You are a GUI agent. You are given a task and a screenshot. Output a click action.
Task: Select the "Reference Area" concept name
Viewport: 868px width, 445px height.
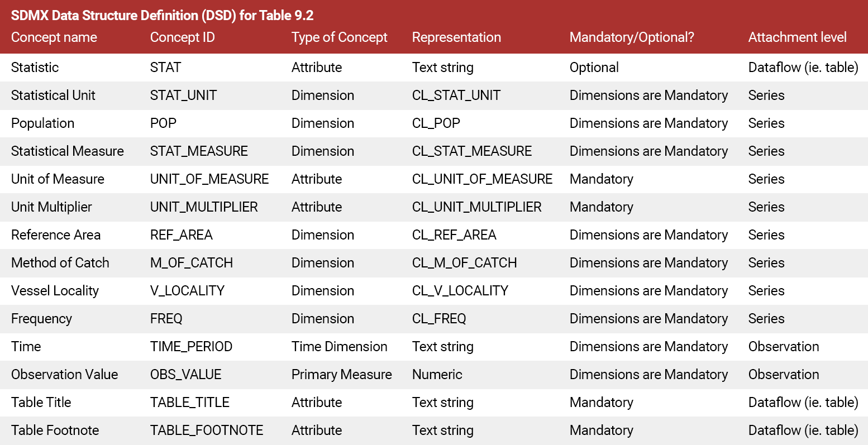point(56,235)
